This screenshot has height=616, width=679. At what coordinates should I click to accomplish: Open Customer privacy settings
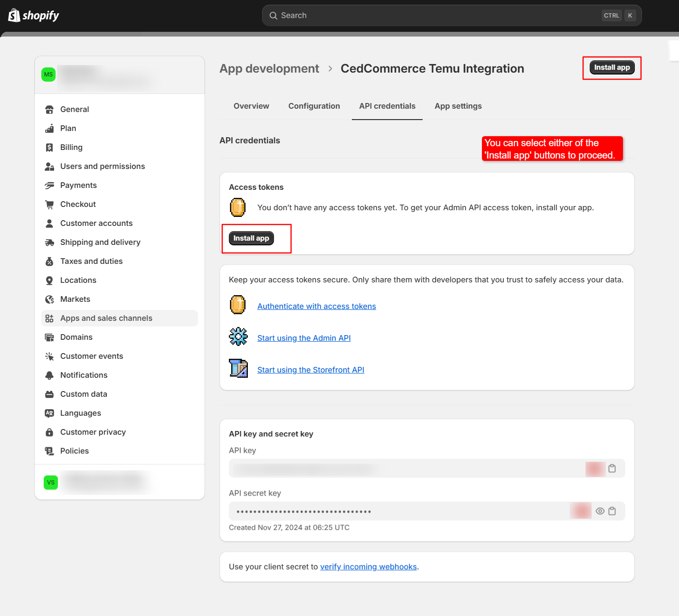(120, 432)
